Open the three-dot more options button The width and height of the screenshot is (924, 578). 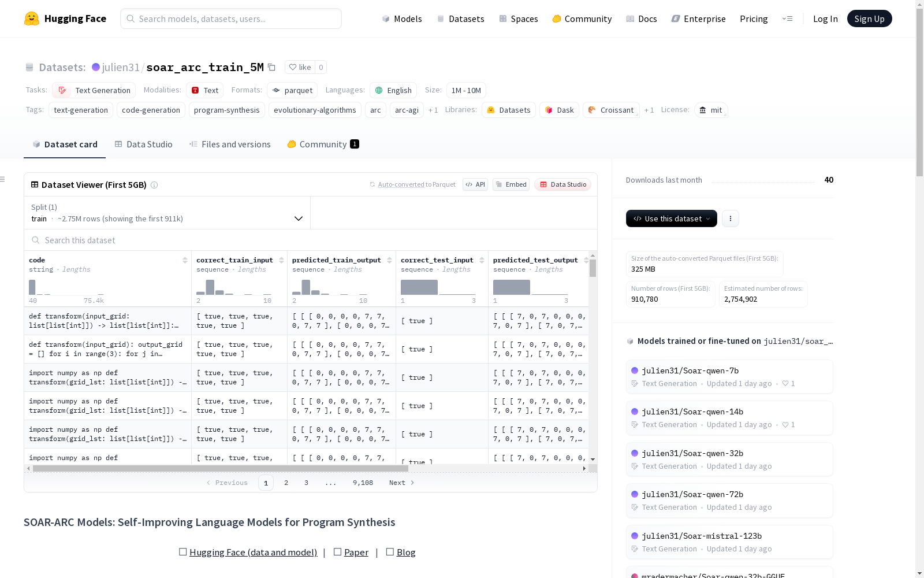[x=731, y=218]
